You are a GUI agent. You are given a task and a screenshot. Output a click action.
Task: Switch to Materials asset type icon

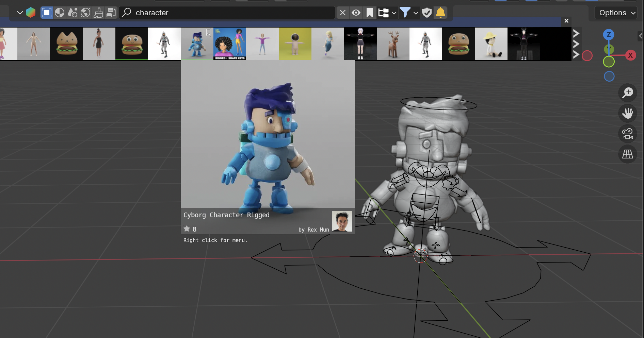click(60, 13)
